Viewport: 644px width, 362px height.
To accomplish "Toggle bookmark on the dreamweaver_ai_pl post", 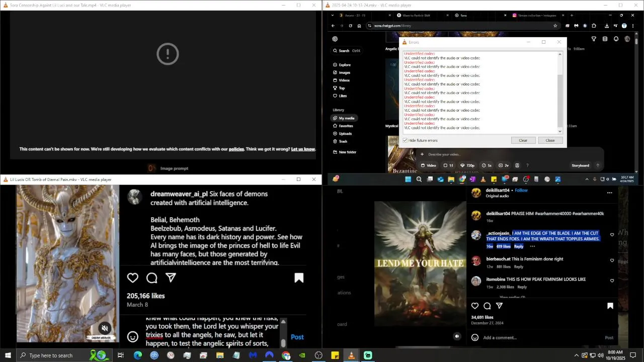I will point(299,278).
